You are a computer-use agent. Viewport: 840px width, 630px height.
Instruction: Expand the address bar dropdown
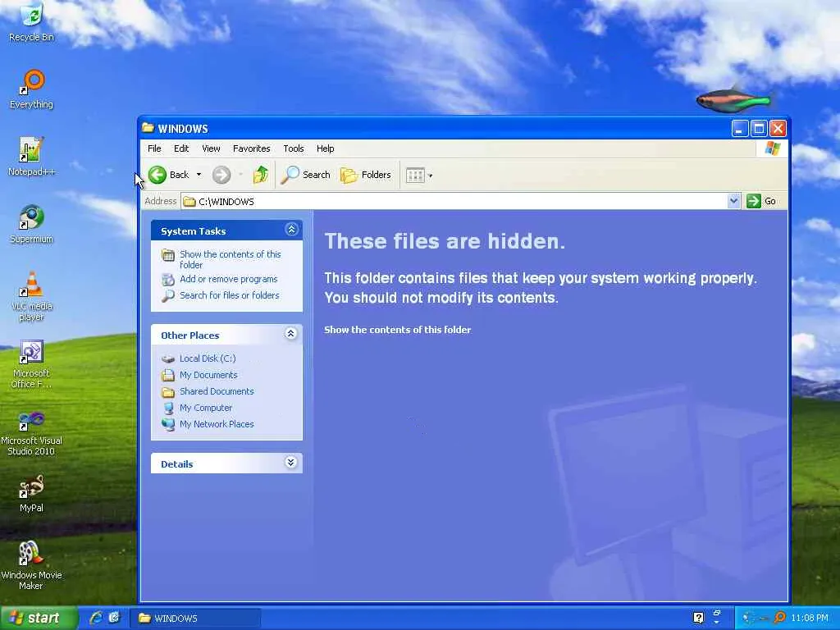[733, 201]
